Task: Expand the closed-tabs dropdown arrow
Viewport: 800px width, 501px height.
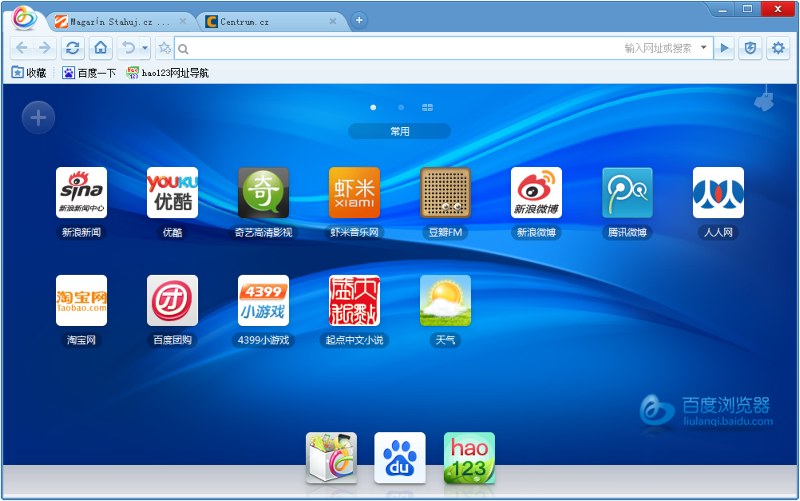Action: [x=145, y=48]
